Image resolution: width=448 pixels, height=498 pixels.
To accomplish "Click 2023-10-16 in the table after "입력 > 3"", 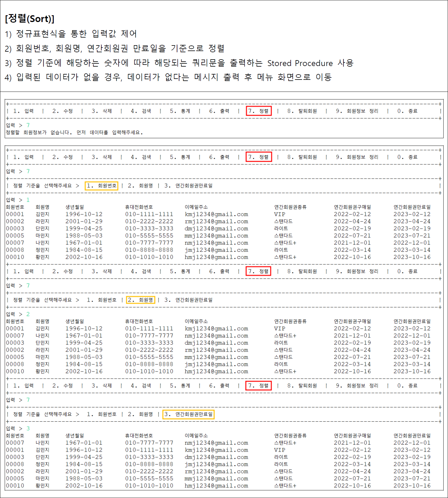I will (x=412, y=486).
